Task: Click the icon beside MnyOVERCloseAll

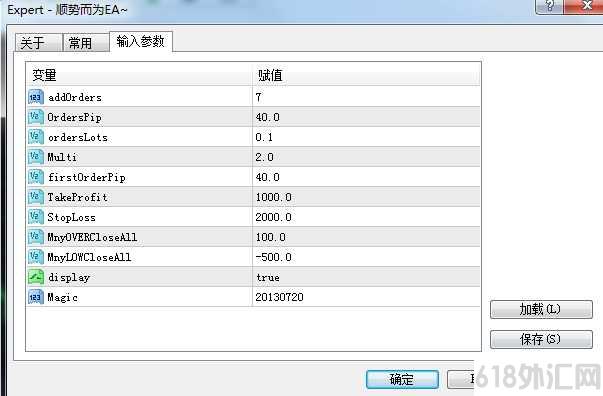Action: 36,237
